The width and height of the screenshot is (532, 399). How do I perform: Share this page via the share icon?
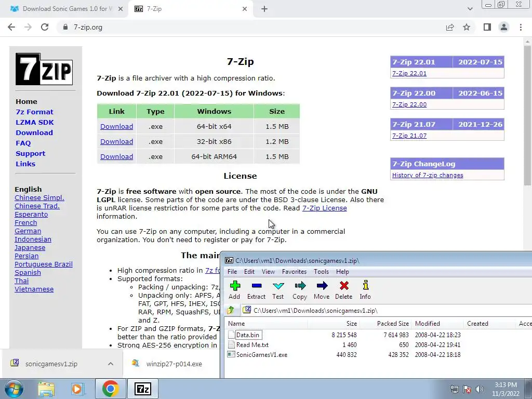click(x=450, y=27)
